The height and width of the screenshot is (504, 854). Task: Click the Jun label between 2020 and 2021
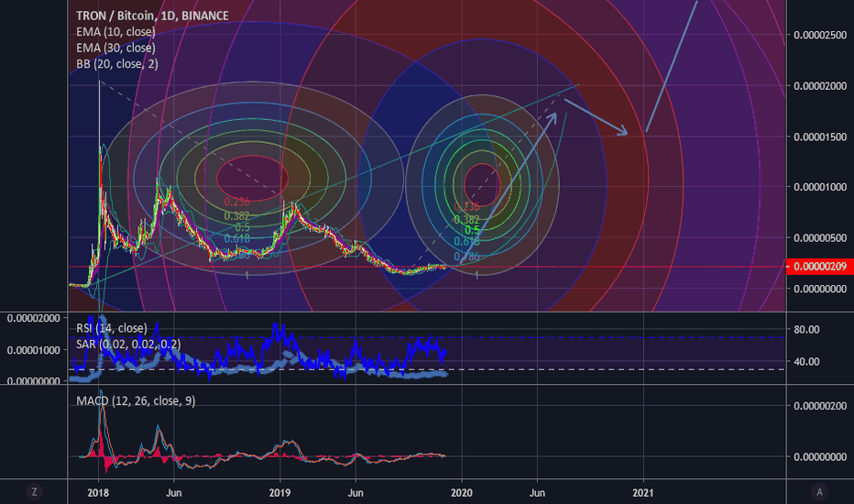pyautogui.click(x=538, y=493)
